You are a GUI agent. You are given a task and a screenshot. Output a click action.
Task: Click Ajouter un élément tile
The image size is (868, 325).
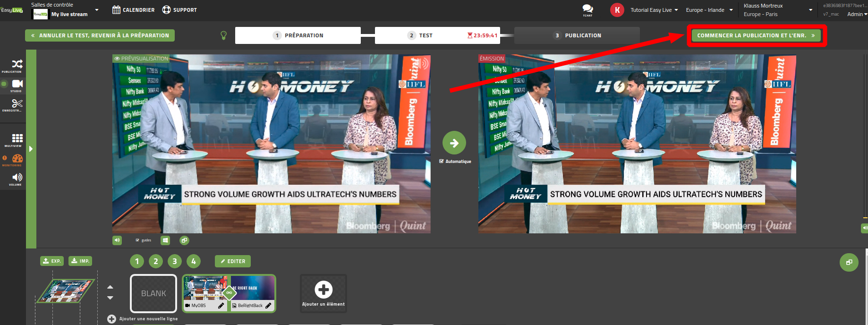point(323,293)
